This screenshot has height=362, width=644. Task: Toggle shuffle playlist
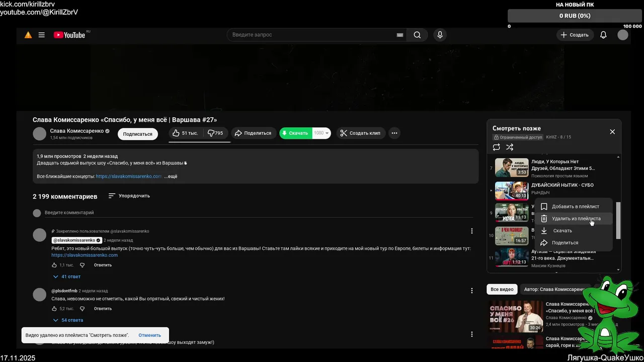[x=510, y=147]
